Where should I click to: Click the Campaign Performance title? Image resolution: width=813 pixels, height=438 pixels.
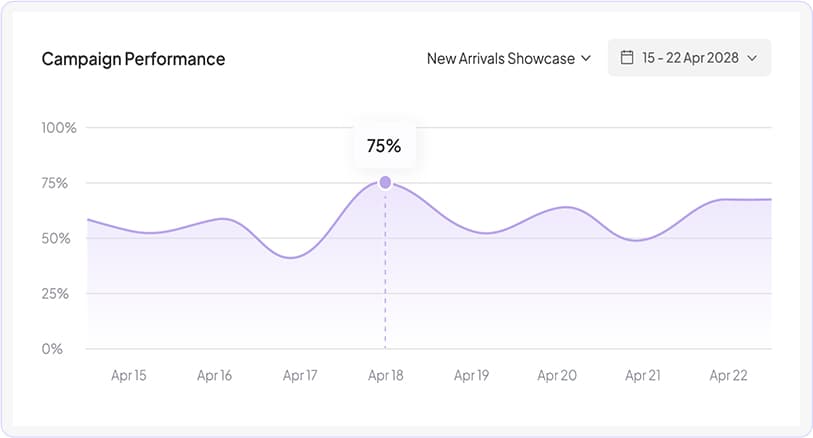point(133,59)
